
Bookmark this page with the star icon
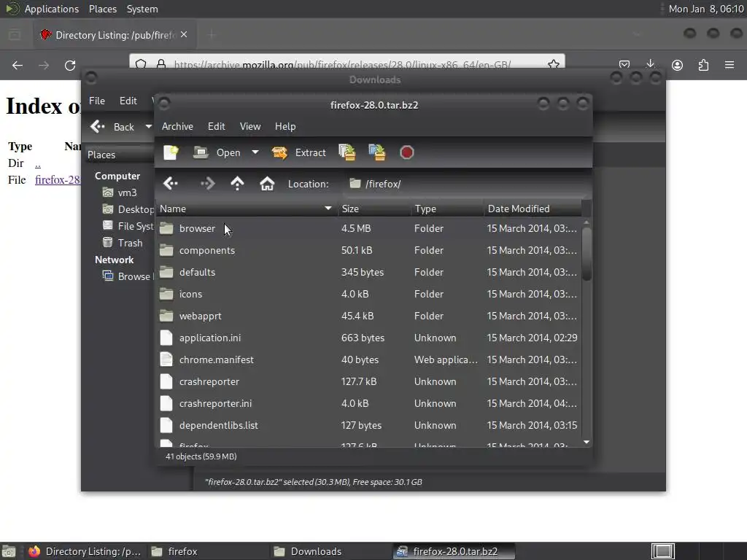[x=553, y=64]
